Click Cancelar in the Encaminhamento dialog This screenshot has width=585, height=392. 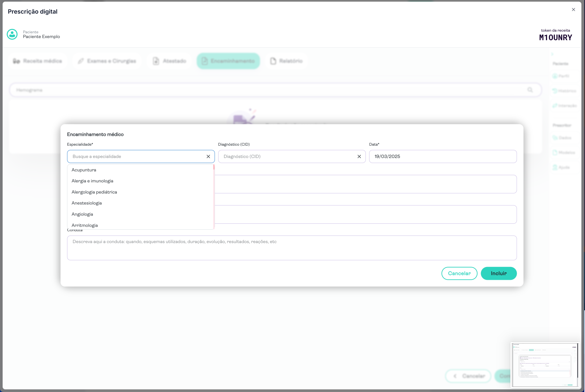[459, 273]
